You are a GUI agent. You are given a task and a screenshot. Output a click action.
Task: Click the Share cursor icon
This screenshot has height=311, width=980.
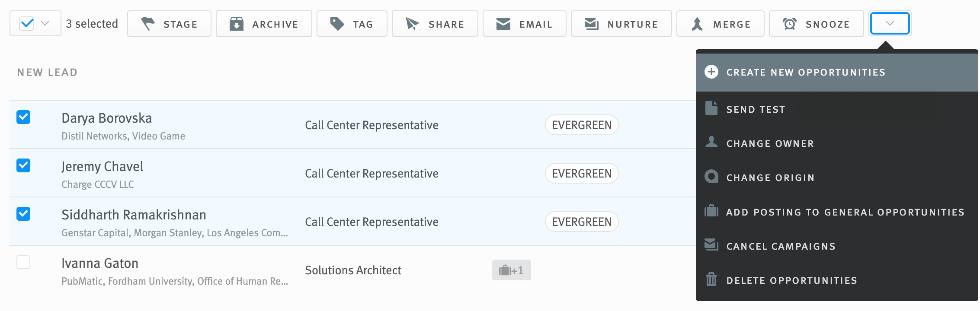[412, 23]
